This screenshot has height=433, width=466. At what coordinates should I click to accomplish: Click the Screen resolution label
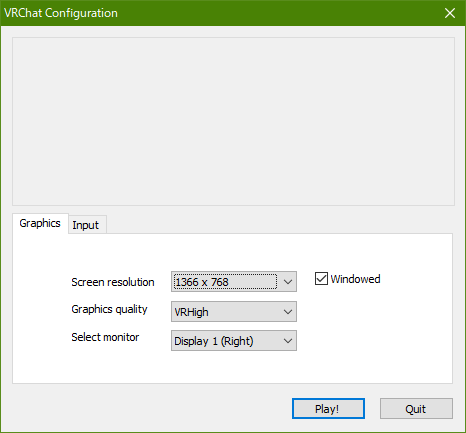tap(113, 282)
